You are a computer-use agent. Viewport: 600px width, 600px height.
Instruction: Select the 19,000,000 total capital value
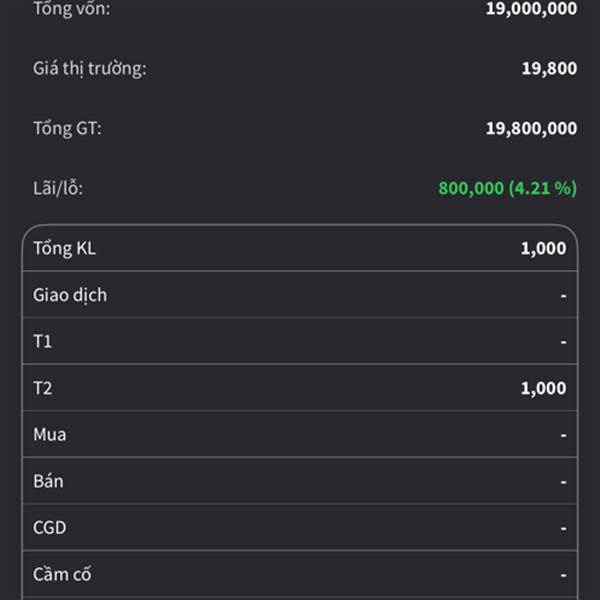tap(530, 9)
